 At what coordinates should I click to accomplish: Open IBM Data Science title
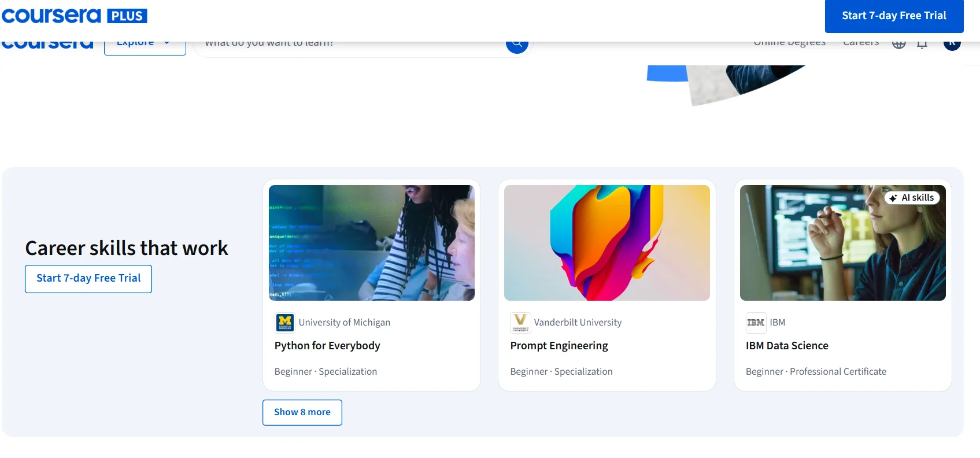[787, 346]
